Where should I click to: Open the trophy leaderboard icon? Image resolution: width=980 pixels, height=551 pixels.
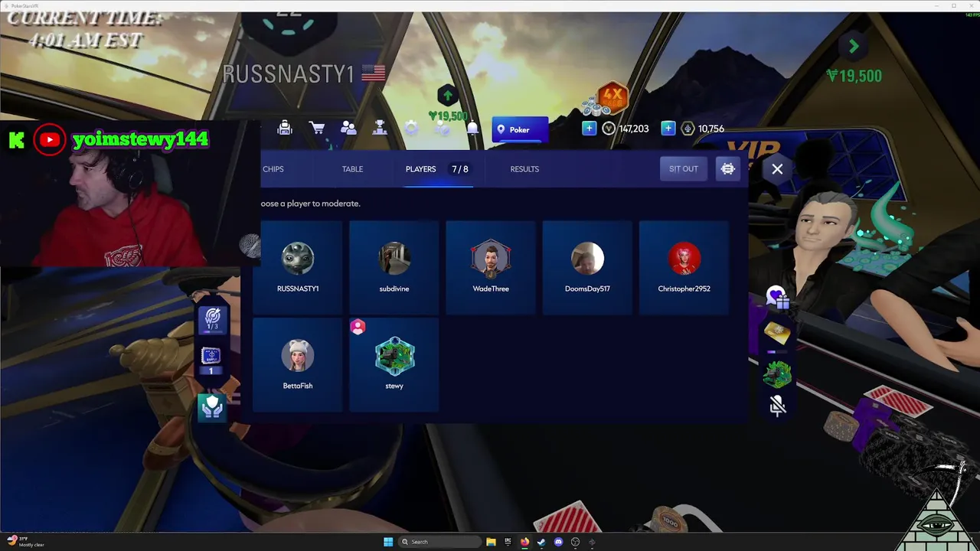[x=380, y=128]
